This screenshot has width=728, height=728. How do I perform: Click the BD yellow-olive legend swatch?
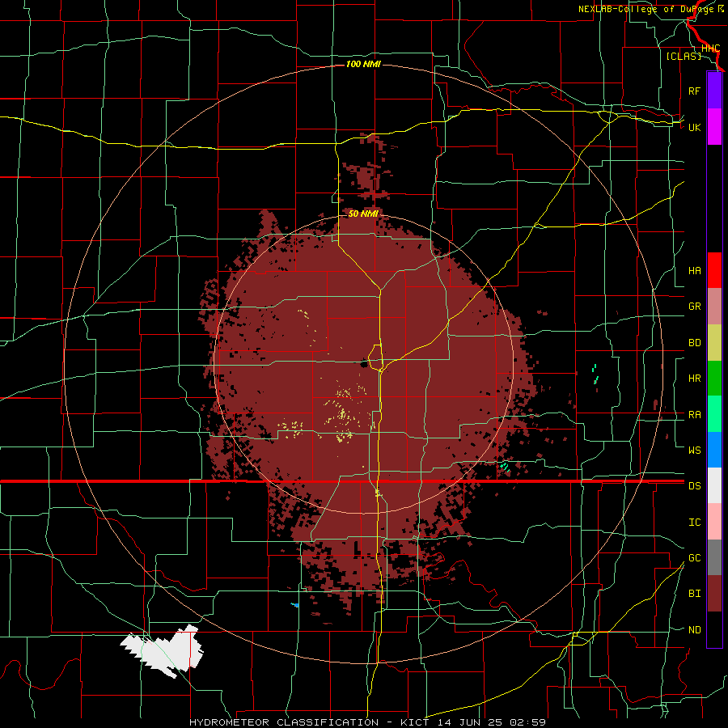pyautogui.click(x=714, y=343)
